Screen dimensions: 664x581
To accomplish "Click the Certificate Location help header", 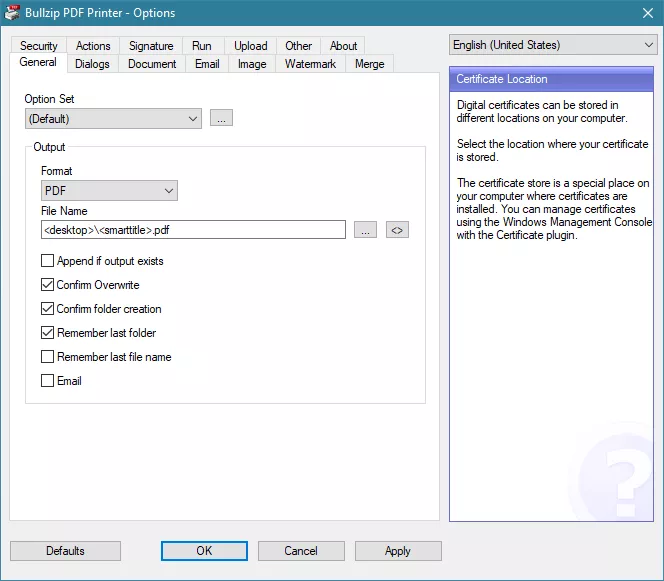I will click(551, 79).
